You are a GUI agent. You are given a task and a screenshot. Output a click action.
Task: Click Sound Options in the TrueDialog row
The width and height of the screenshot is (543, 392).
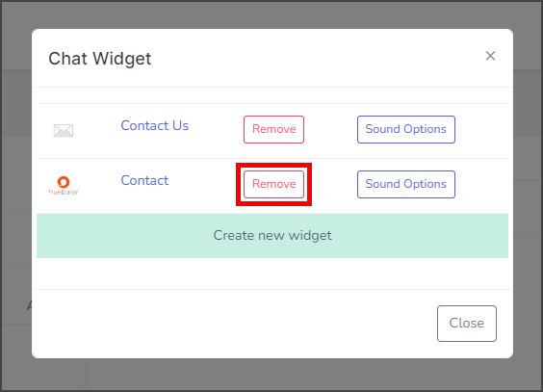(406, 184)
